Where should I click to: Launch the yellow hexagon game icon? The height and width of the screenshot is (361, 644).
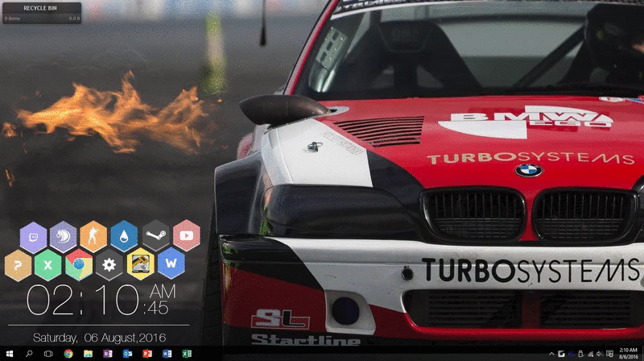(140, 264)
